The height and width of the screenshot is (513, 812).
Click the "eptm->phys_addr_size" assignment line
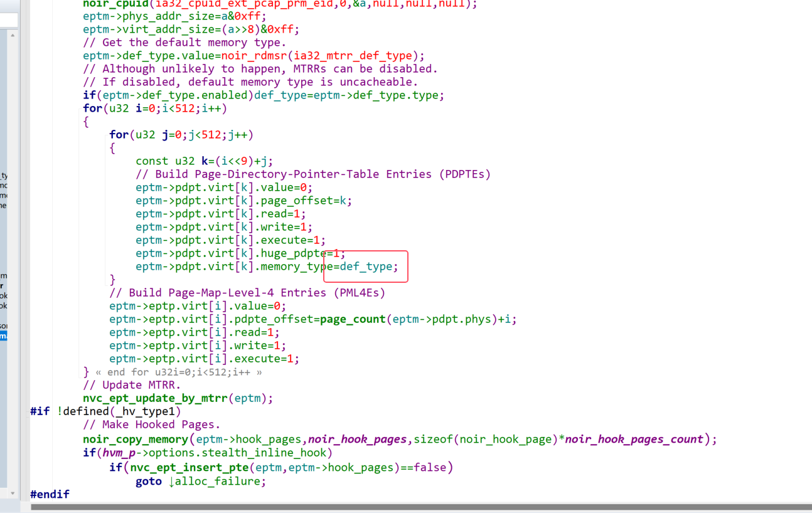coord(174,16)
